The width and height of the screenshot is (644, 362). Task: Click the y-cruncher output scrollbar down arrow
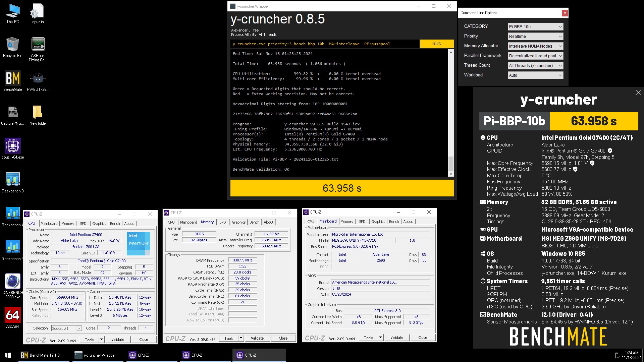click(x=451, y=174)
